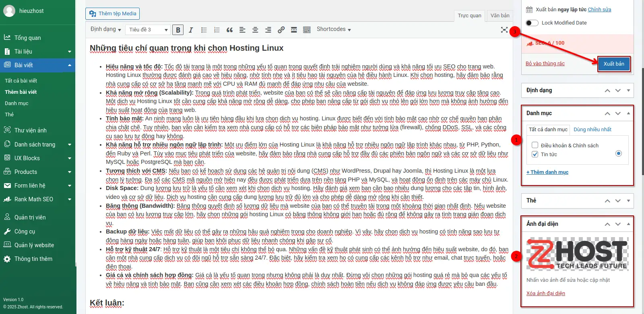This screenshot has width=644, height=314.
Task: Open Thẻ in the sidebar submenu
Action: [x=9, y=114]
